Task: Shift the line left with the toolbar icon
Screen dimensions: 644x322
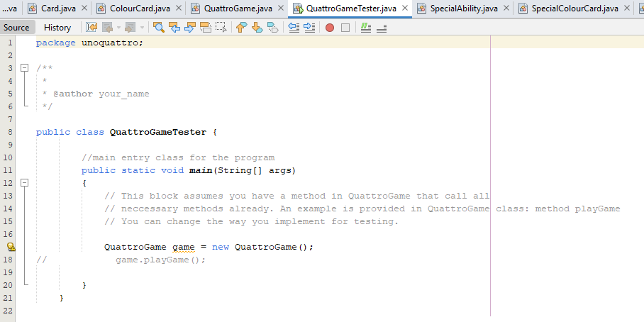Action: tap(294, 28)
